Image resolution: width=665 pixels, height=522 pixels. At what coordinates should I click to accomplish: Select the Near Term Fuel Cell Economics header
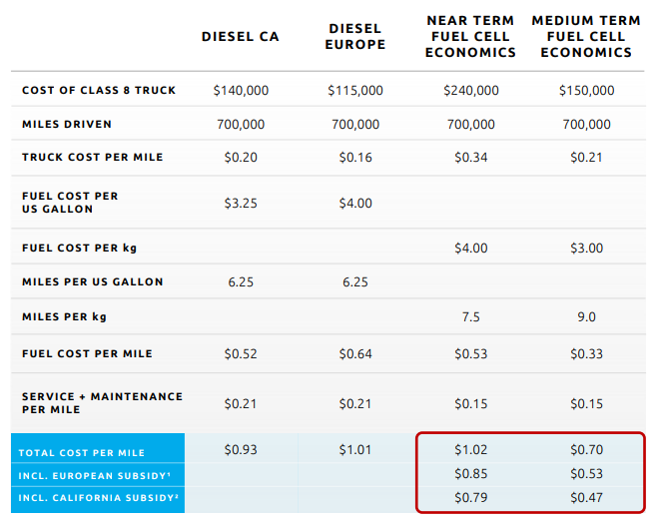coord(470,37)
